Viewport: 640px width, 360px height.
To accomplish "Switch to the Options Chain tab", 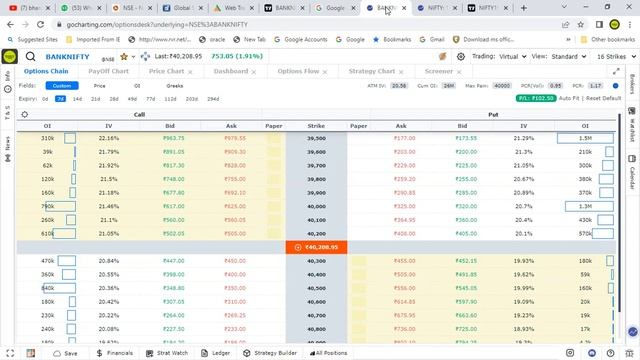I will tap(46, 71).
